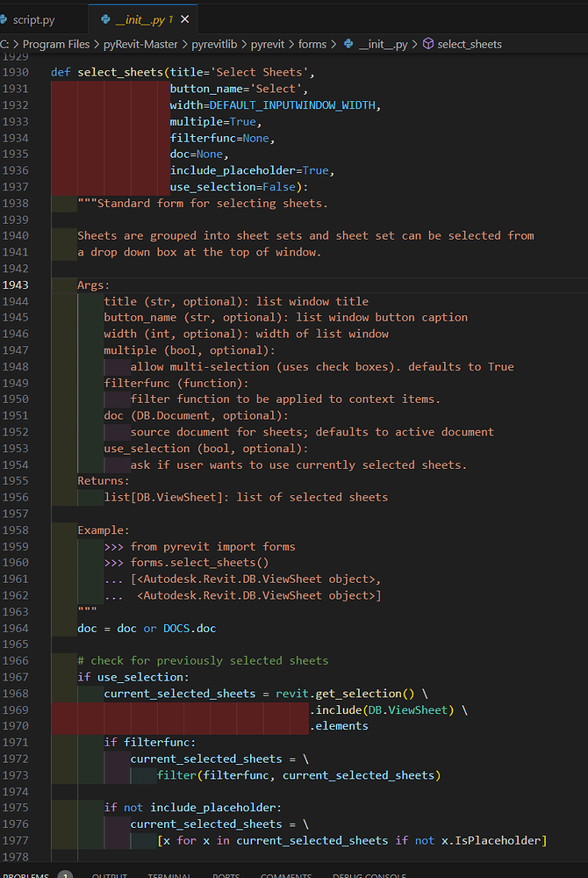The height and width of the screenshot is (878, 588).
Task: Open the Debug Console panel tab
Action: pyautogui.click(x=369, y=874)
